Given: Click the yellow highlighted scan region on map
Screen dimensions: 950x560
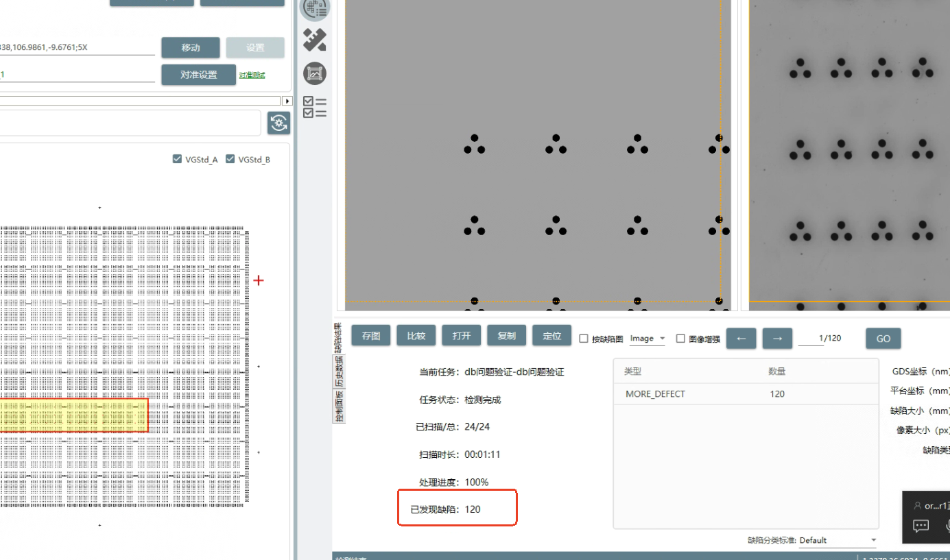Looking at the screenshot, I should click(74, 416).
